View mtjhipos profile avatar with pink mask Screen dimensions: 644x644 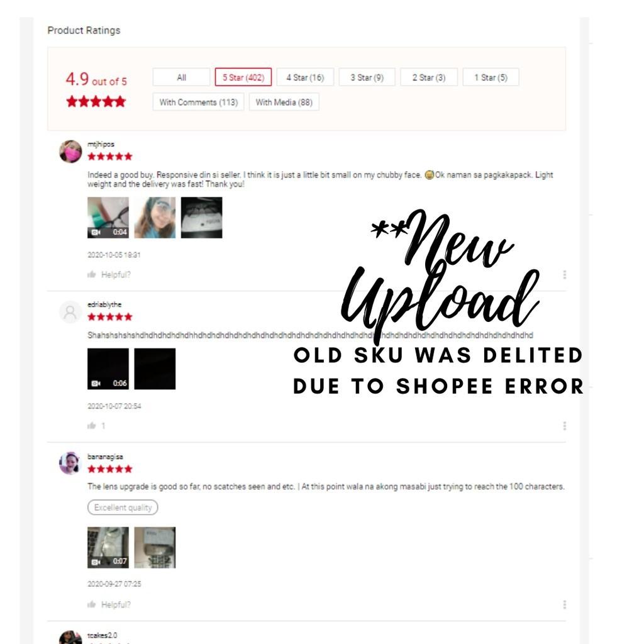tap(70, 151)
